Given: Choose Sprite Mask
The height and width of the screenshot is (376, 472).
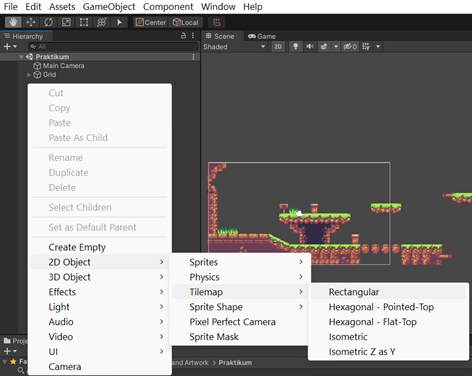Looking at the screenshot, I should point(240,337).
